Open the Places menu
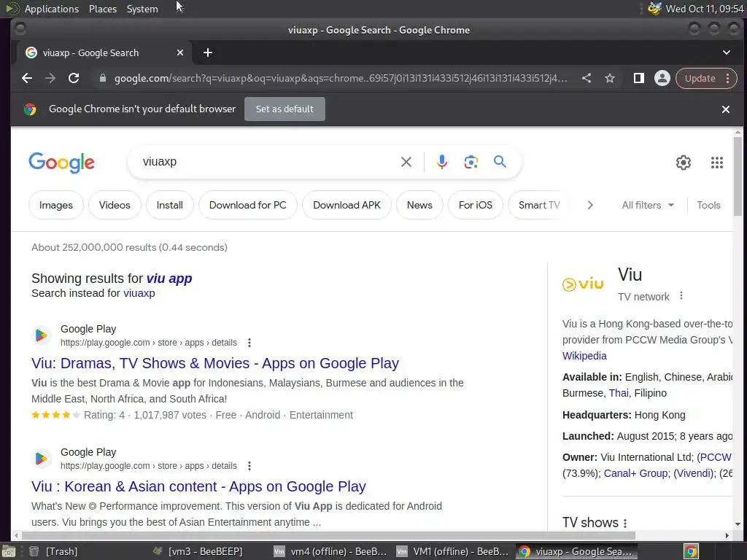Screen dimensions: 747x560 102,9
